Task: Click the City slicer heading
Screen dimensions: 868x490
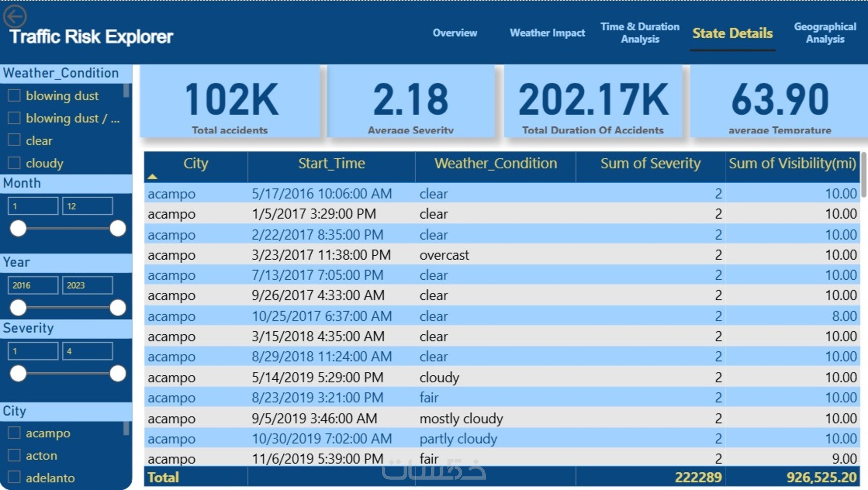Action: [14, 411]
